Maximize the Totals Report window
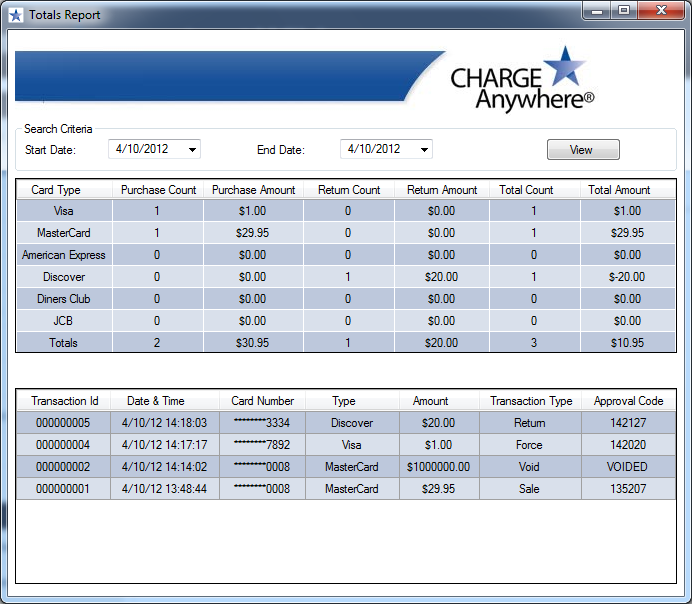This screenshot has height=605, width=694. point(623,10)
